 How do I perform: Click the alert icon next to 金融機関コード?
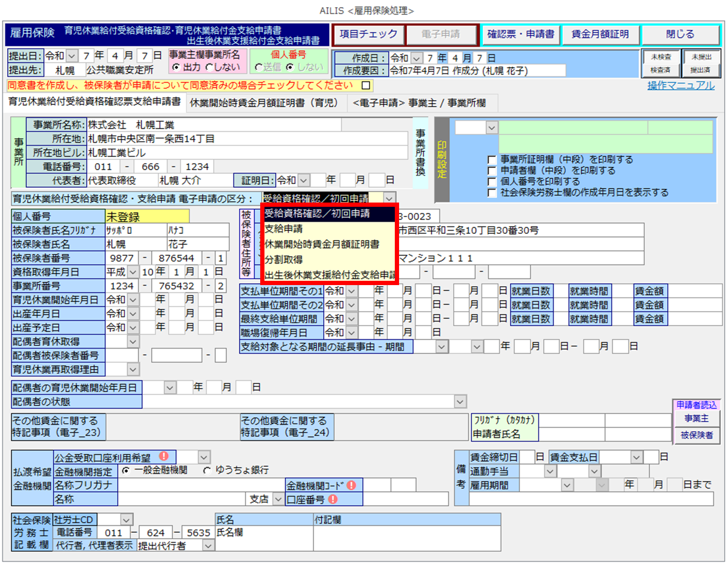click(351, 485)
